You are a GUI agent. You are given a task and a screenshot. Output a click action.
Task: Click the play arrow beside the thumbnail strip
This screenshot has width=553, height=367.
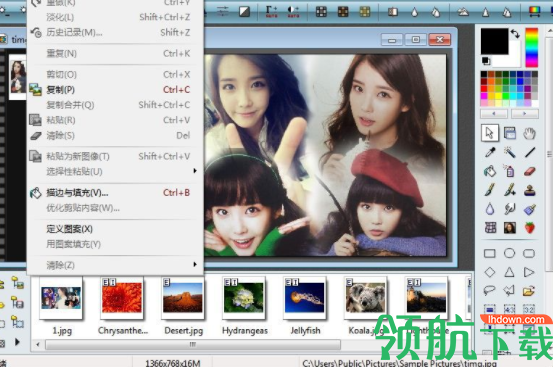(17, 342)
